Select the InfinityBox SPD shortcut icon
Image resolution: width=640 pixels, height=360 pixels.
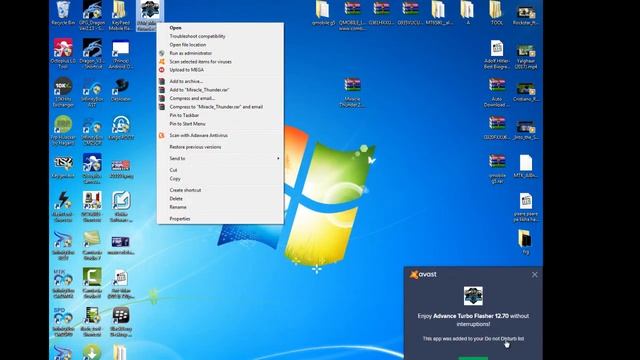click(x=63, y=322)
